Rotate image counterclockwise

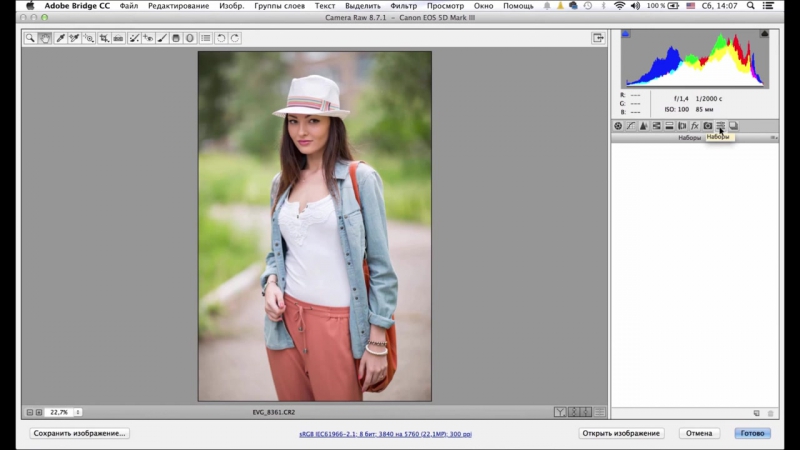(x=221, y=38)
